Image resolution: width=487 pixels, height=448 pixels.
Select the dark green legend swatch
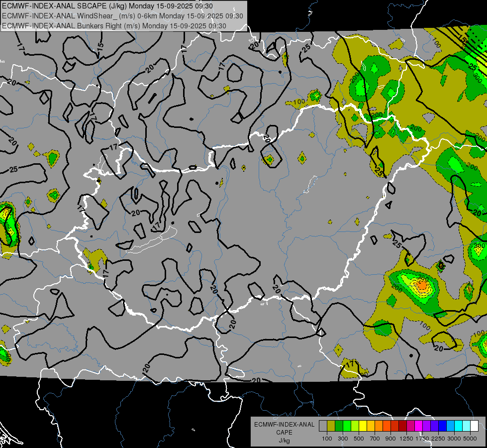coord(339,426)
